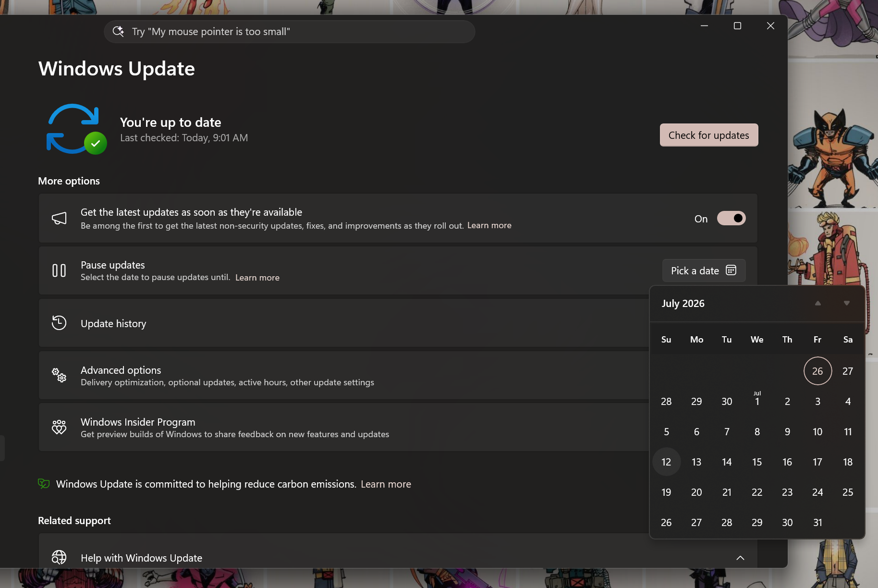The width and height of the screenshot is (878, 588).
Task: Close the Settings window
Action: (770, 26)
